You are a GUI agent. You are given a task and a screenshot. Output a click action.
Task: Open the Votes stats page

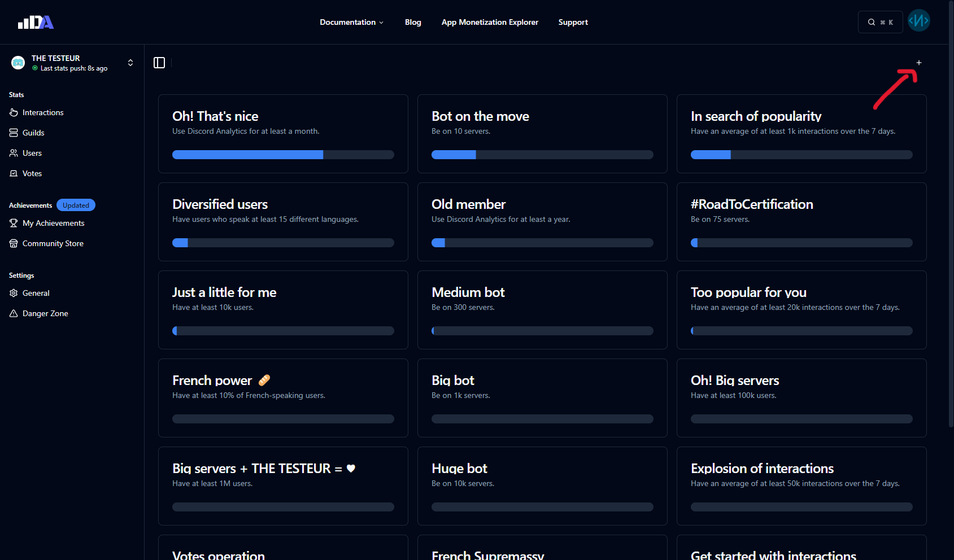coord(32,173)
